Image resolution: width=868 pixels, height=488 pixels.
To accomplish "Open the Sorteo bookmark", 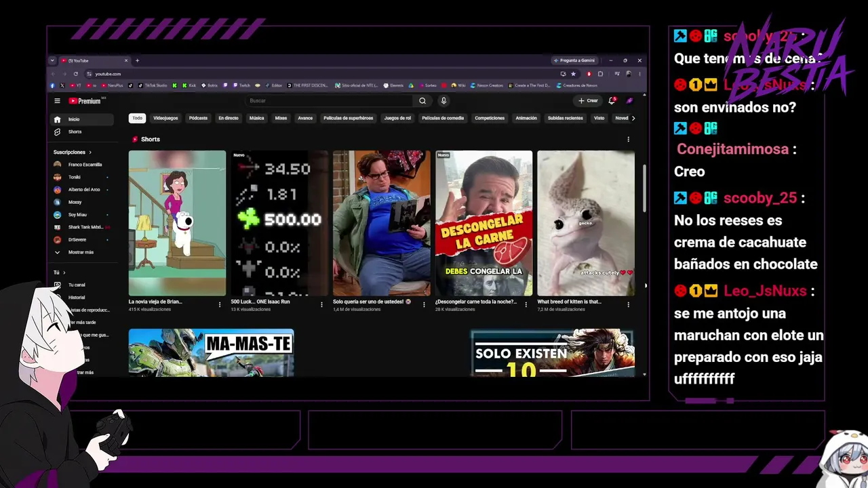I will 428,85.
